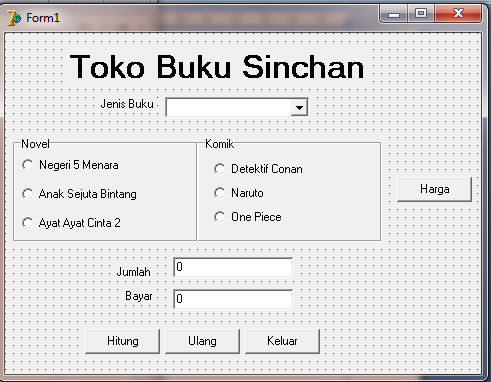Click the Delphi form icon in title bar

14,18
